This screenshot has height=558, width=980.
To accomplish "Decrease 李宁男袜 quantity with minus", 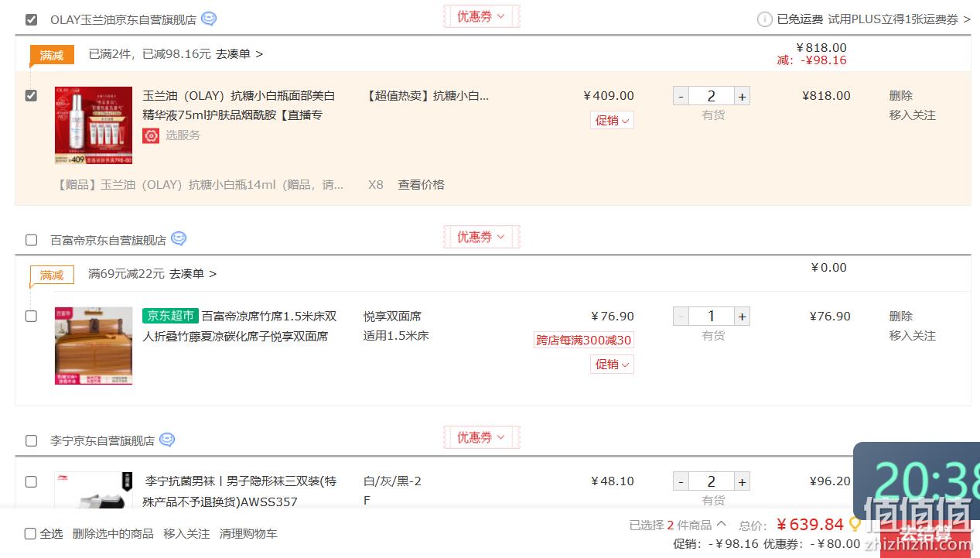I will click(x=681, y=481).
